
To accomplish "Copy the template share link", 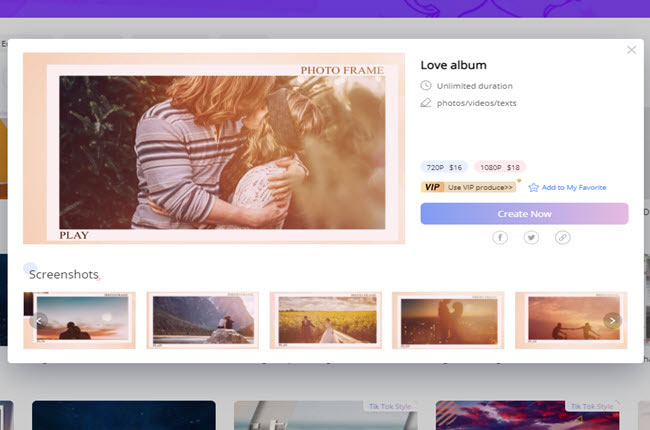I will click(563, 238).
